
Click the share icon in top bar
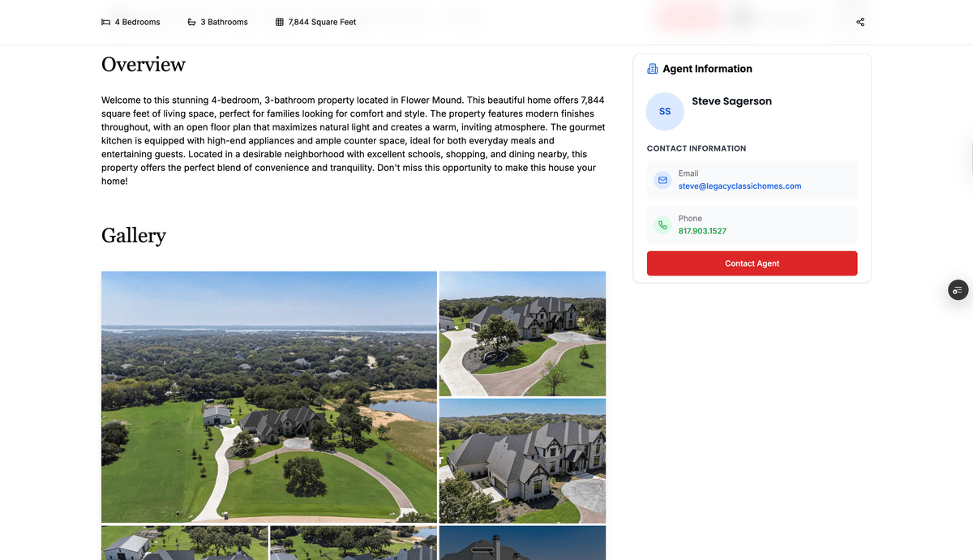tap(860, 22)
